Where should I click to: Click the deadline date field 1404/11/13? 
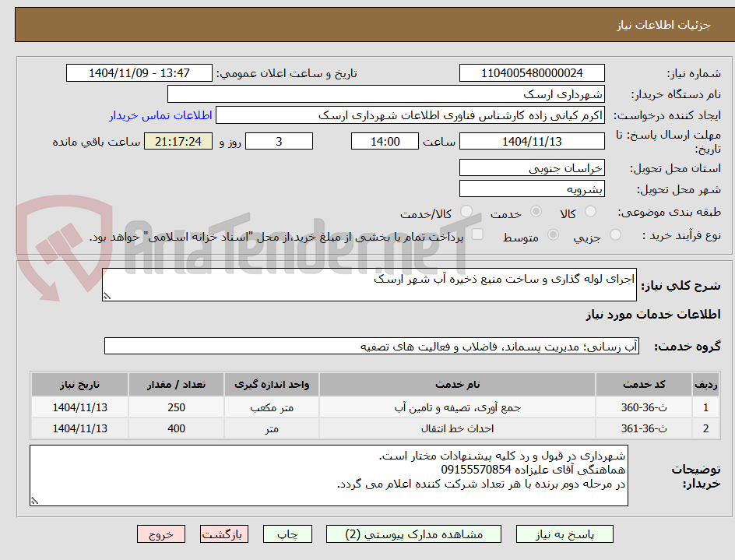[532, 141]
